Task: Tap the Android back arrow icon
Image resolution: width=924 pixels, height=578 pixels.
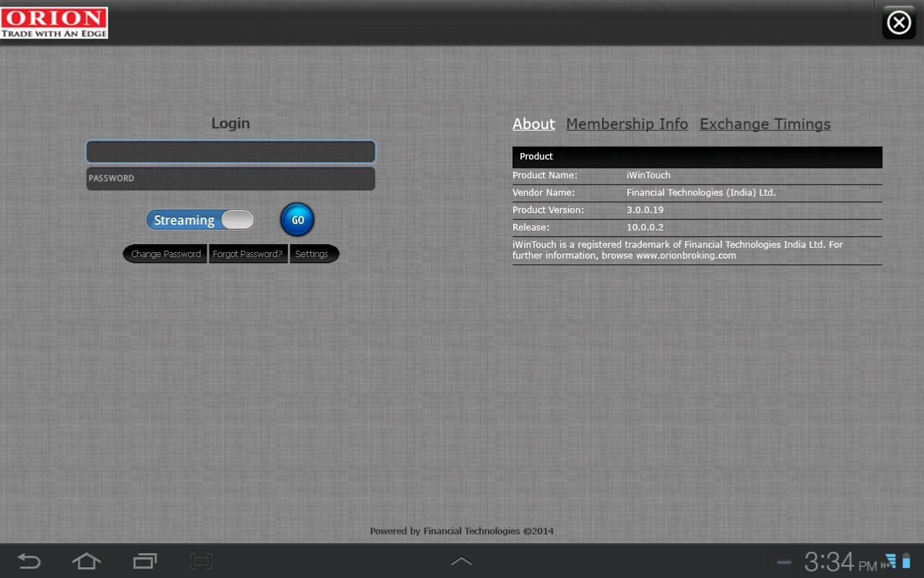Action: click(x=29, y=561)
